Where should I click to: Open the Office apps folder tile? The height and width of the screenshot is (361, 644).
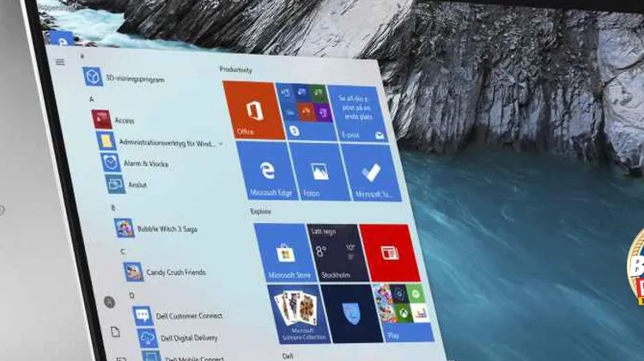pos(306,112)
